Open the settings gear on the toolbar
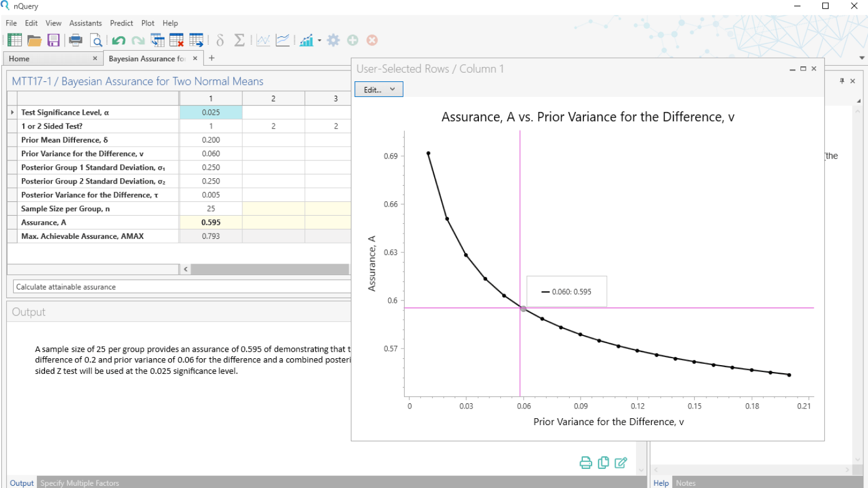 pos(333,40)
